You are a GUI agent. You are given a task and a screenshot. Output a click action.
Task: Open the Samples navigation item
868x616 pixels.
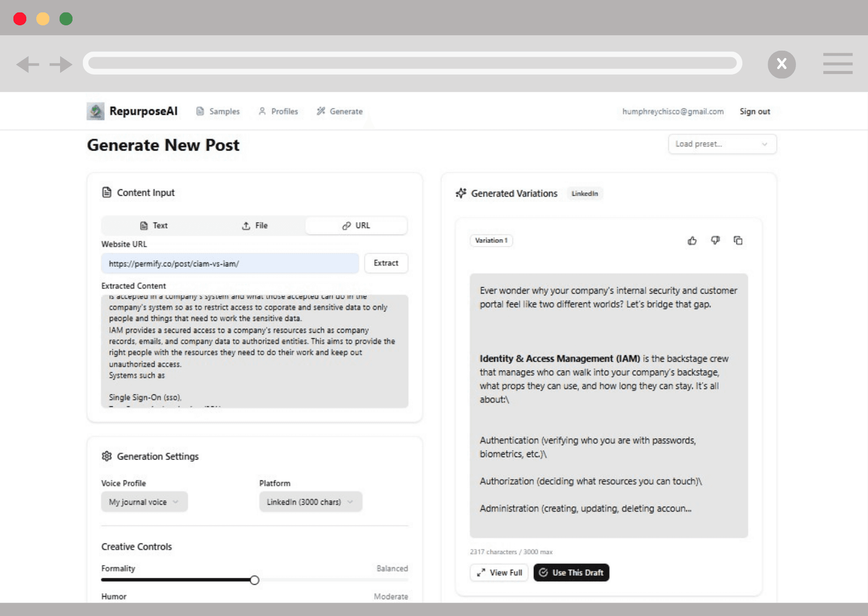pyautogui.click(x=218, y=111)
